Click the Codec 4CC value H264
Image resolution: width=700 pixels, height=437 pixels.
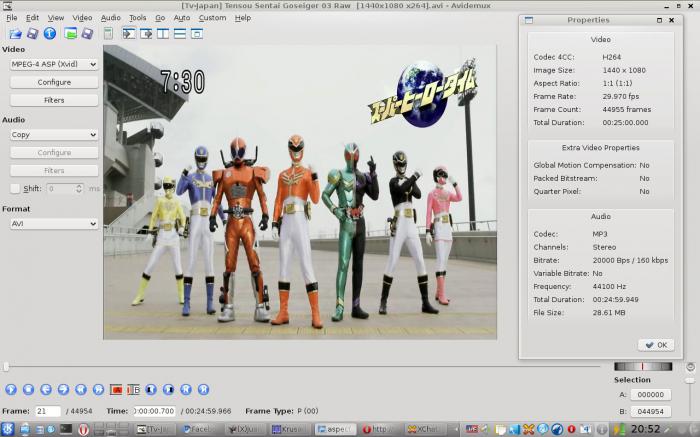pyautogui.click(x=612, y=57)
